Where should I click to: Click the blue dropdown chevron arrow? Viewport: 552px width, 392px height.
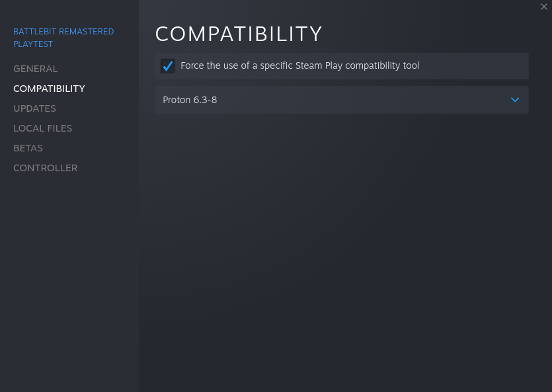(x=515, y=100)
